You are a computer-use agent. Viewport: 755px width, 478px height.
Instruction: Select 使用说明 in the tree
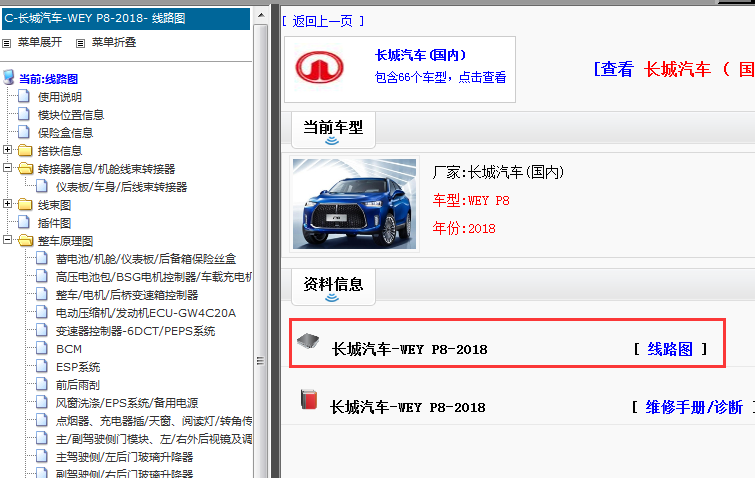60,97
